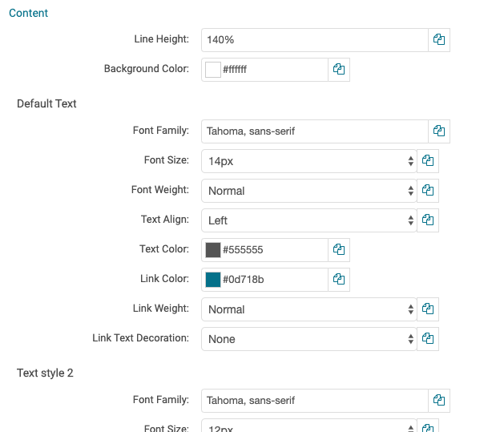Click the Line Height input field
The width and height of the screenshot is (504, 432).
pyautogui.click(x=314, y=39)
